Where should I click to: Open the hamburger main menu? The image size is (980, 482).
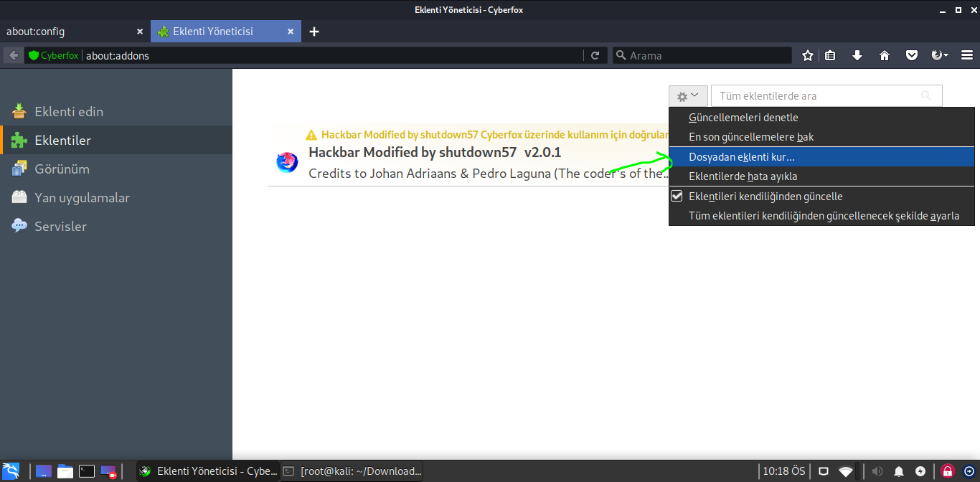[966, 55]
